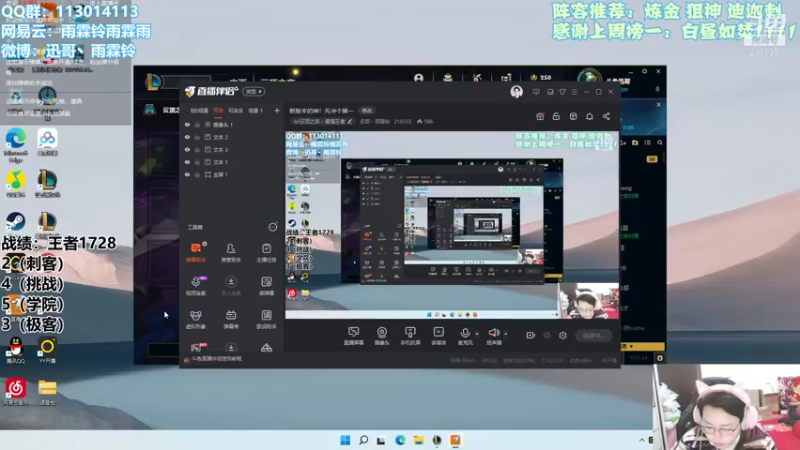Switch to the 场景 1 tab
This screenshot has width=800, height=450.
tap(255, 110)
